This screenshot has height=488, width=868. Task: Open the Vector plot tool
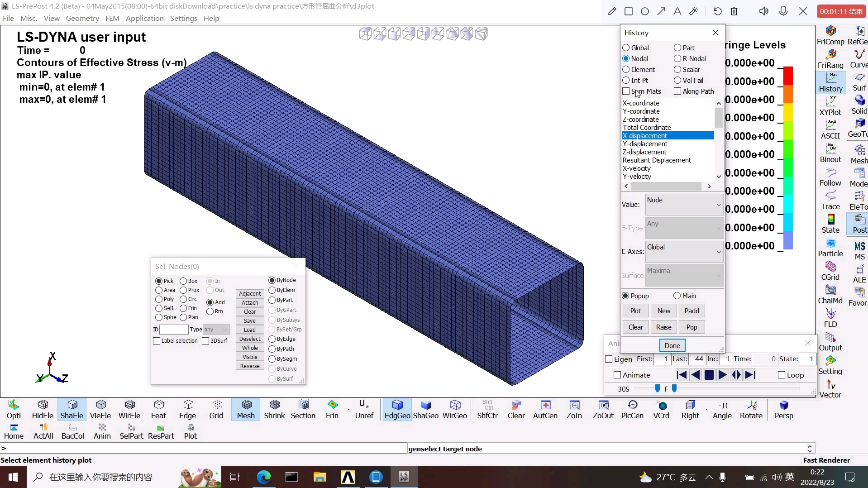tap(830, 389)
